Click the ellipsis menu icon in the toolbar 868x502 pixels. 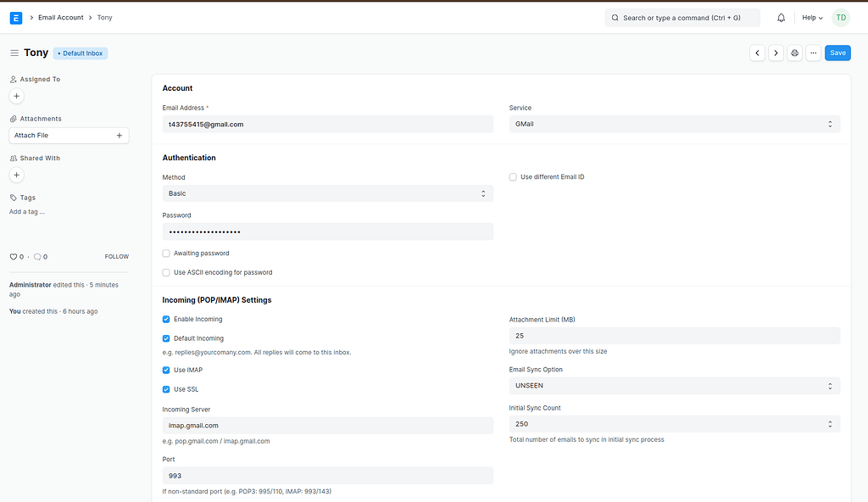click(814, 53)
